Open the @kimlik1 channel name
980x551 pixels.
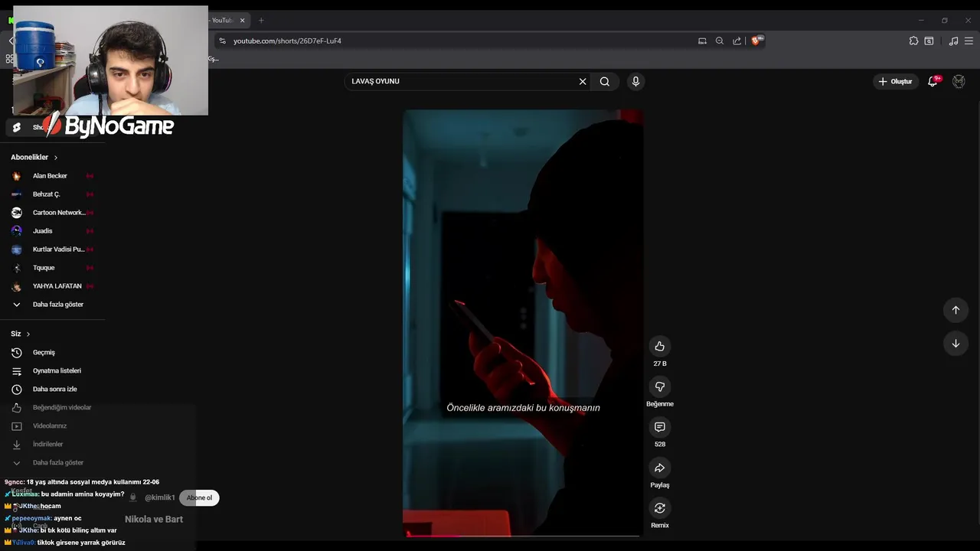click(159, 498)
